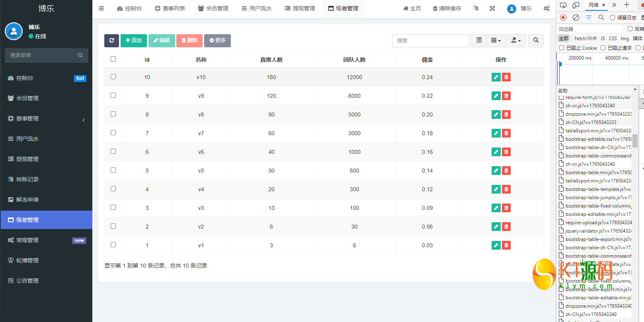The height and width of the screenshot is (322, 644).
Task: Click the 主页 home link
Action: [x=412, y=8]
